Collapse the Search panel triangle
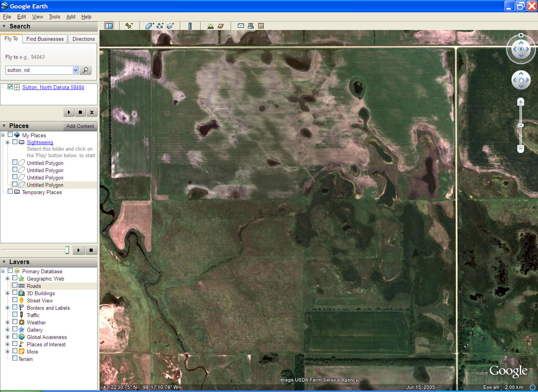The image size is (538, 392). pos(4,27)
